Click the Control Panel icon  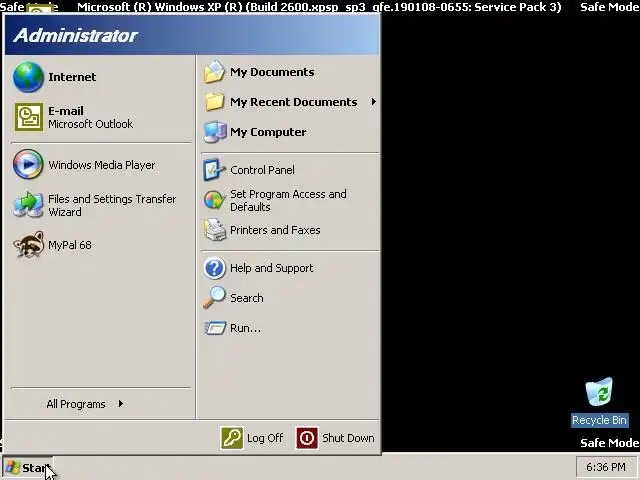(x=214, y=170)
